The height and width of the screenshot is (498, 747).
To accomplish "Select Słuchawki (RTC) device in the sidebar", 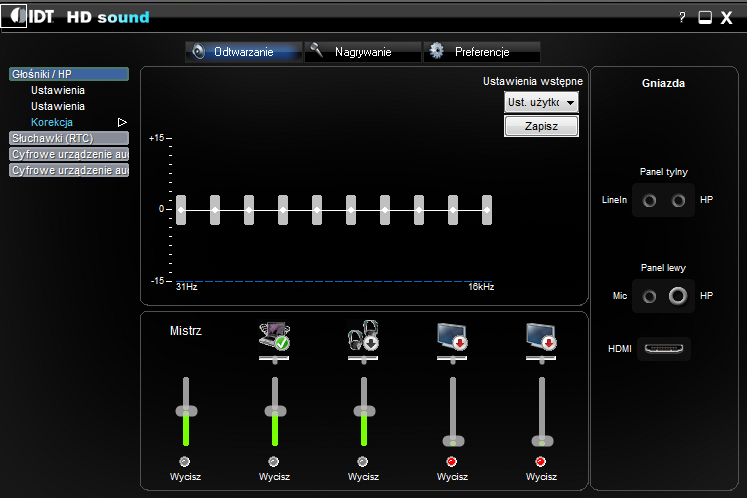I will (x=69, y=138).
